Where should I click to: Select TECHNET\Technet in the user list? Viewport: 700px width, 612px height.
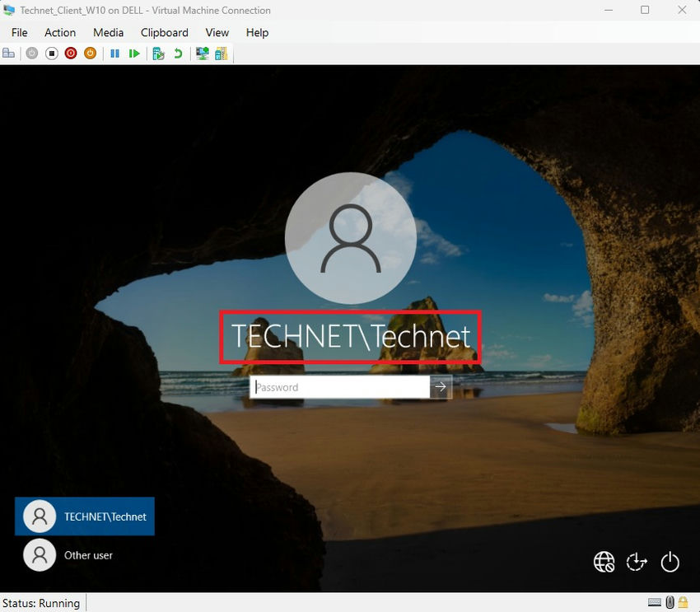[85, 516]
